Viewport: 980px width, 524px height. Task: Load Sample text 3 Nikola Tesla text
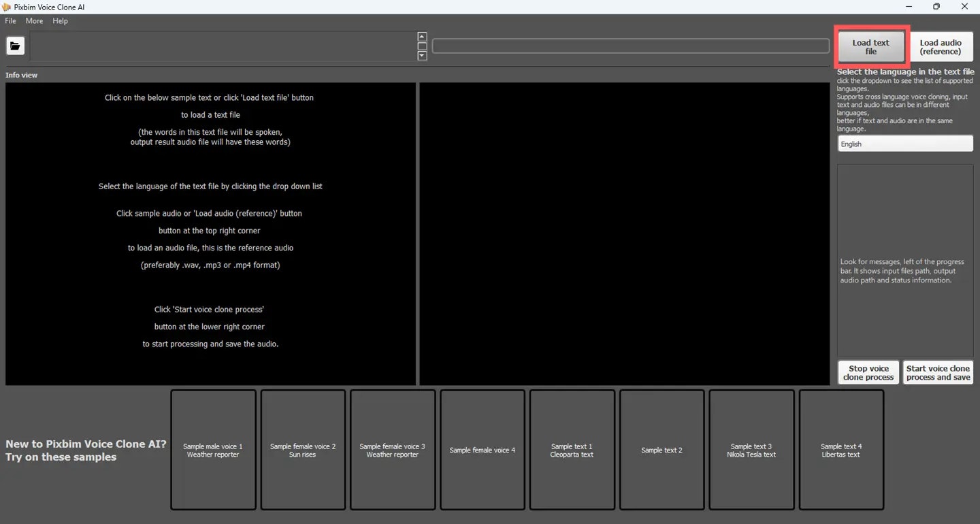751,450
